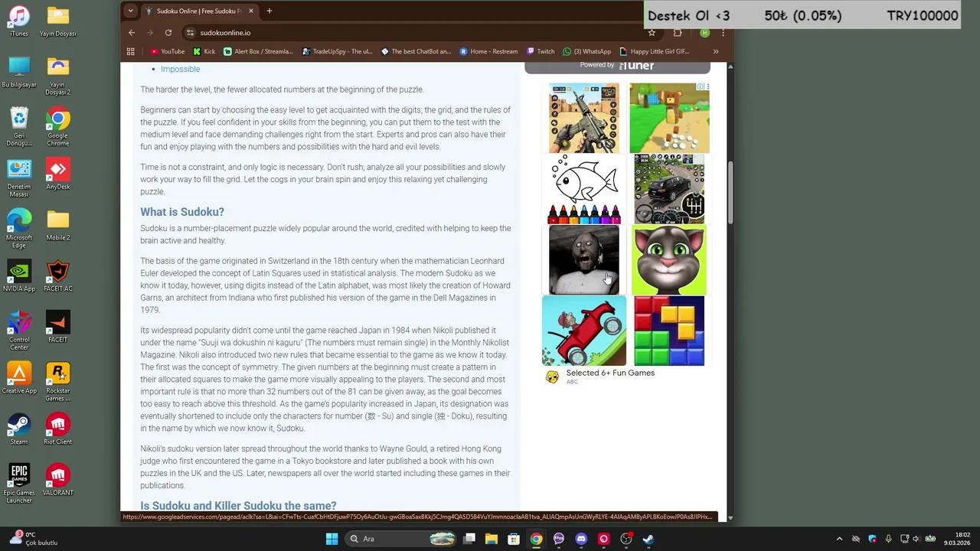Viewport: 980px width, 551px height.
Task: View site information icon in address bar
Action: [191, 33]
